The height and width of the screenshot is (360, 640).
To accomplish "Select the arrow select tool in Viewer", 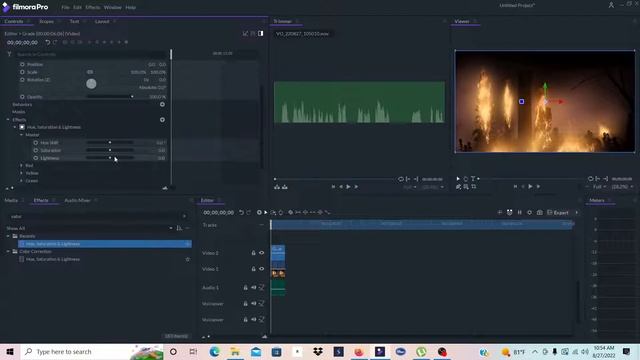I will point(458,179).
